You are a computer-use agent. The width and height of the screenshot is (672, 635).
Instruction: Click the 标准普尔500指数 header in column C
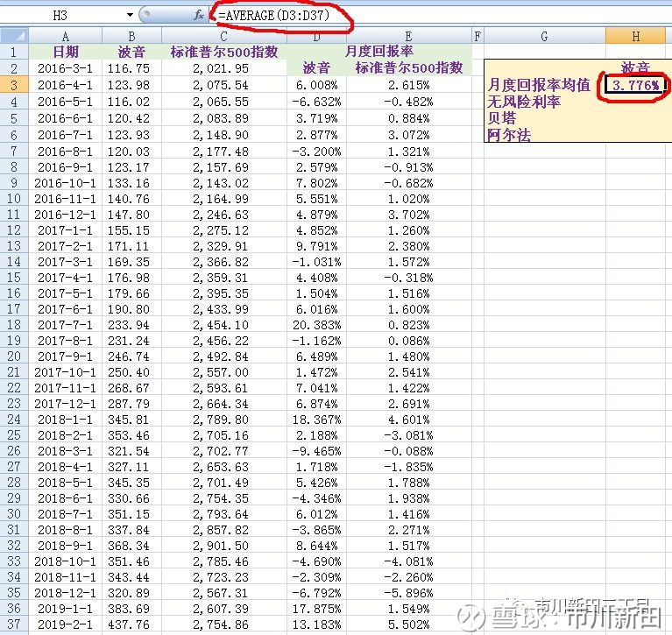[224, 52]
